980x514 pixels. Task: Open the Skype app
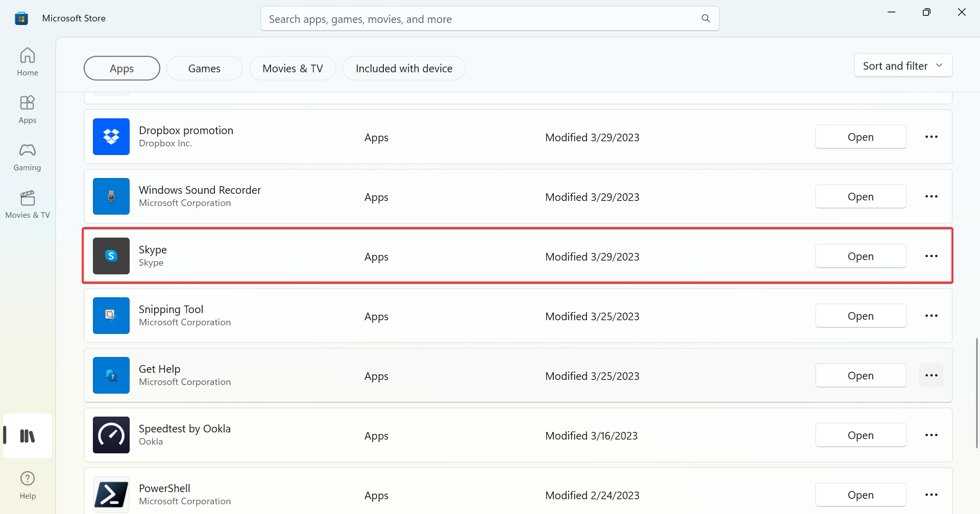tap(861, 256)
